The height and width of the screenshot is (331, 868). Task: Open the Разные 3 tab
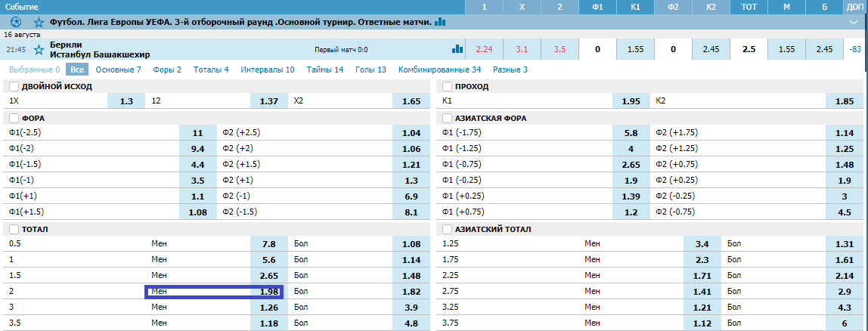pos(510,70)
